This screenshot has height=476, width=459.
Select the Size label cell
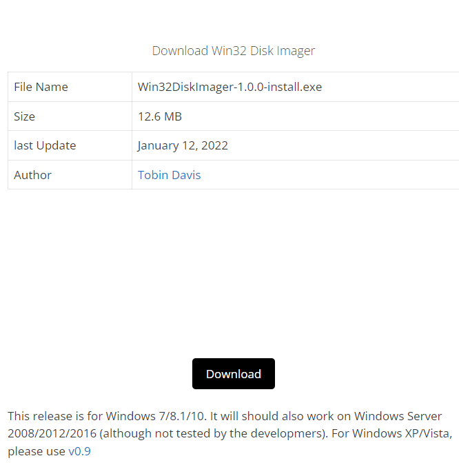click(24, 116)
